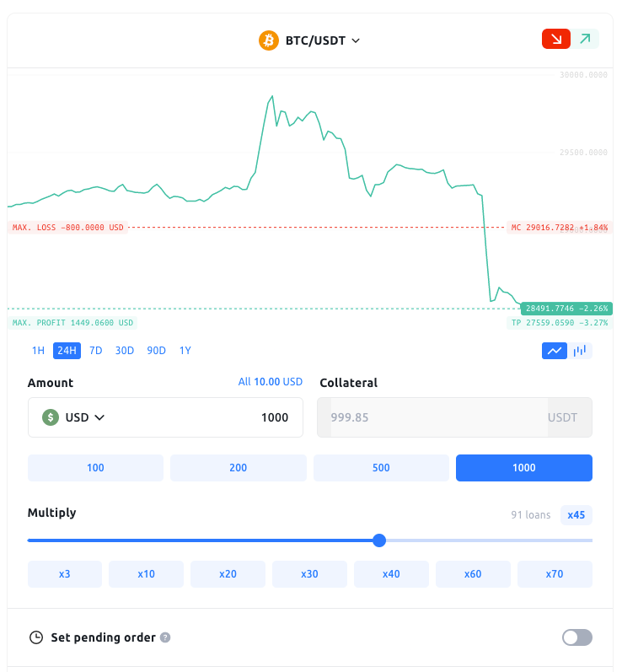The image size is (622, 672).
Task: Enable the Set pending order switch
Action: coord(577,637)
